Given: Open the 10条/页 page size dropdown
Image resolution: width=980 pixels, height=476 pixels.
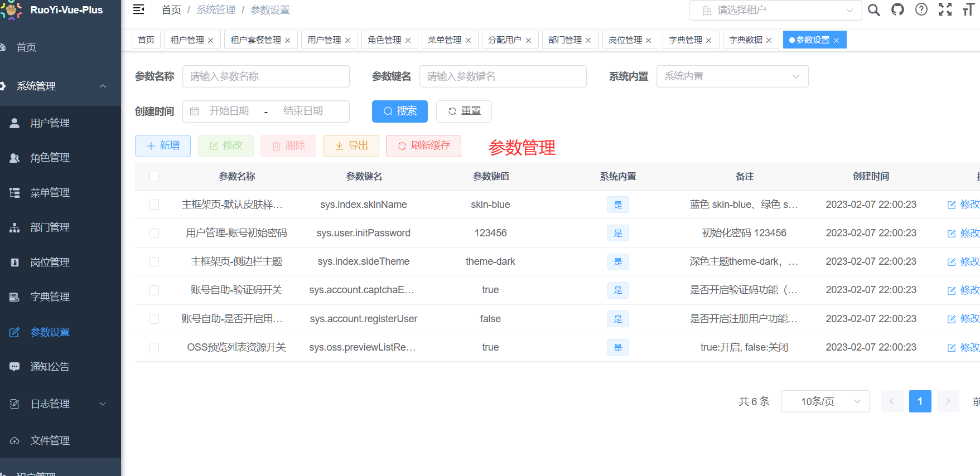Looking at the screenshot, I should tap(825, 401).
